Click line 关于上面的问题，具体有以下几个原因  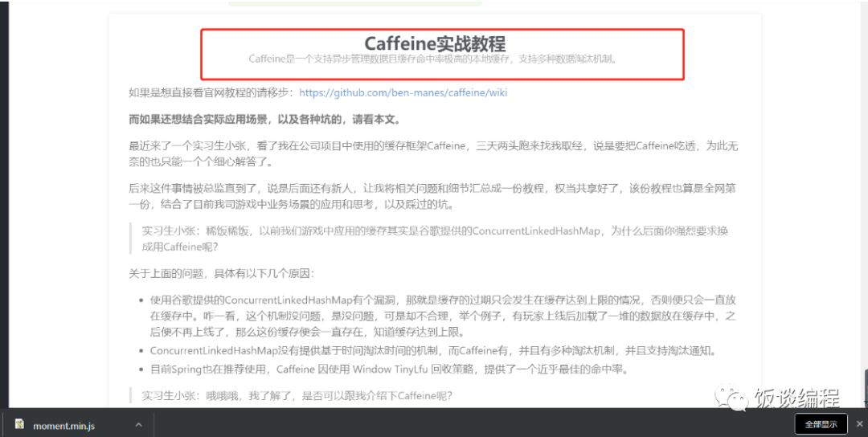pyautogui.click(x=222, y=274)
